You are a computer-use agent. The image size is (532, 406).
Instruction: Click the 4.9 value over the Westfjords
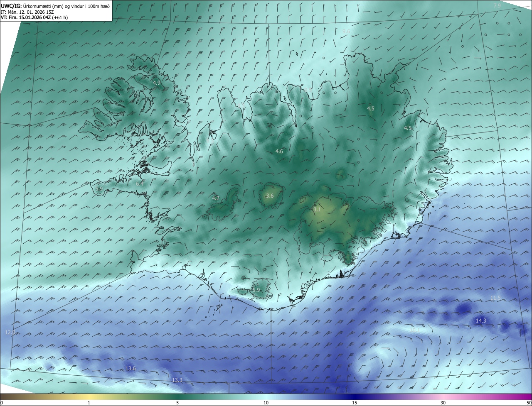tap(157, 83)
